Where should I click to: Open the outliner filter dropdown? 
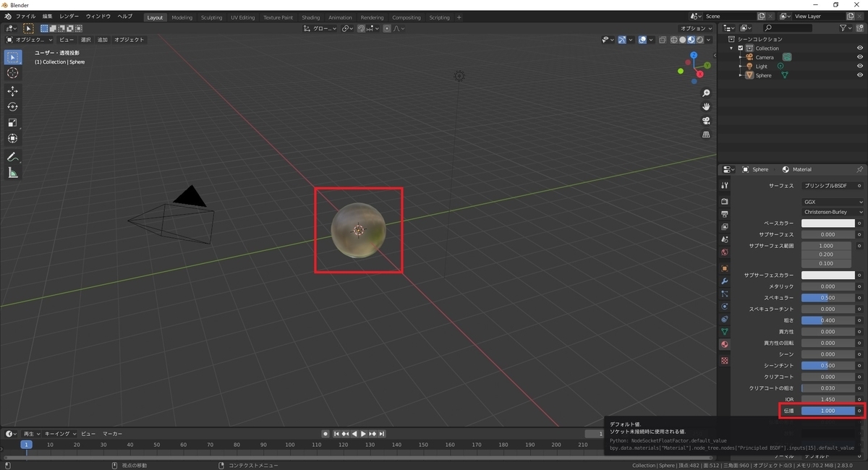(x=846, y=28)
